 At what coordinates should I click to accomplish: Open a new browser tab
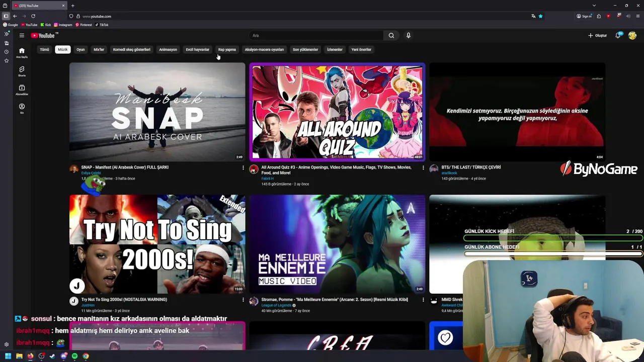click(72, 6)
